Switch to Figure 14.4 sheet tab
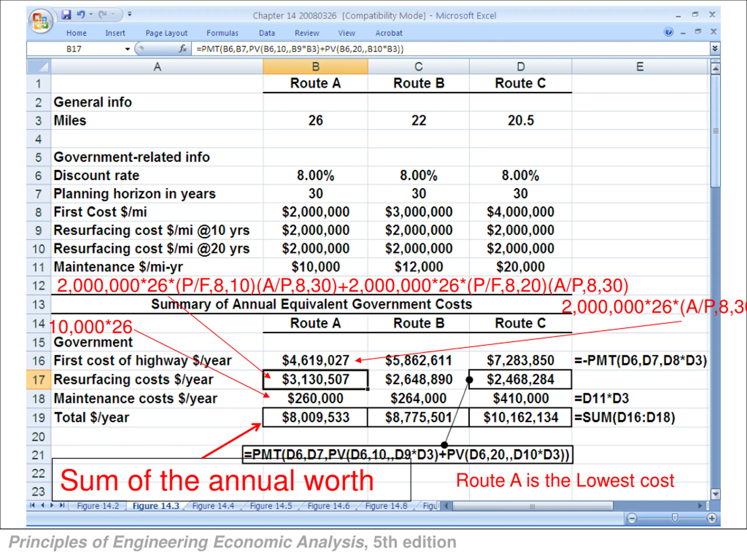The image size is (747, 560). 213,506
